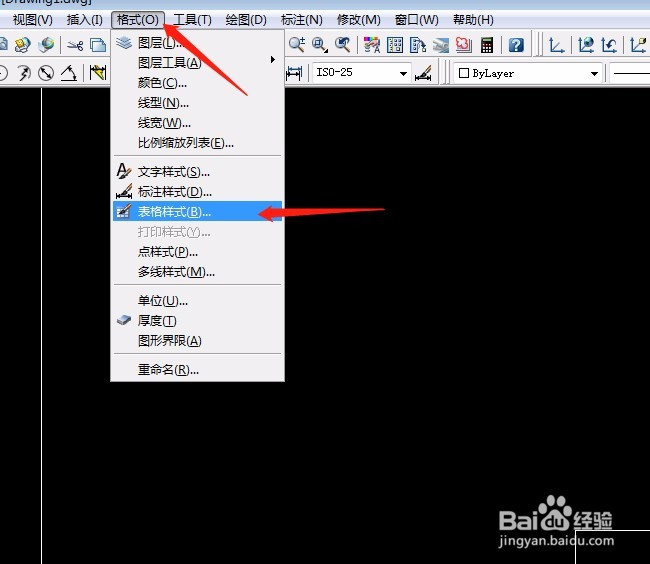Click the blue Help question mark icon
The height and width of the screenshot is (564, 650).
[516, 45]
